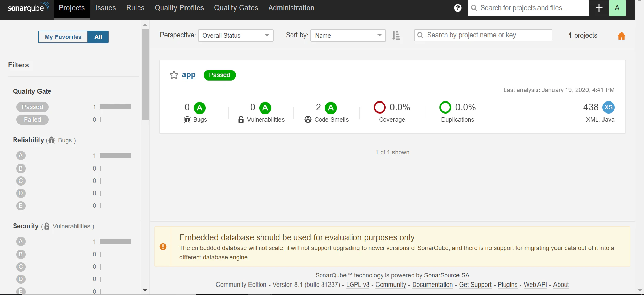Click the lock icon beside Vulnerabilities on app

coord(241,120)
